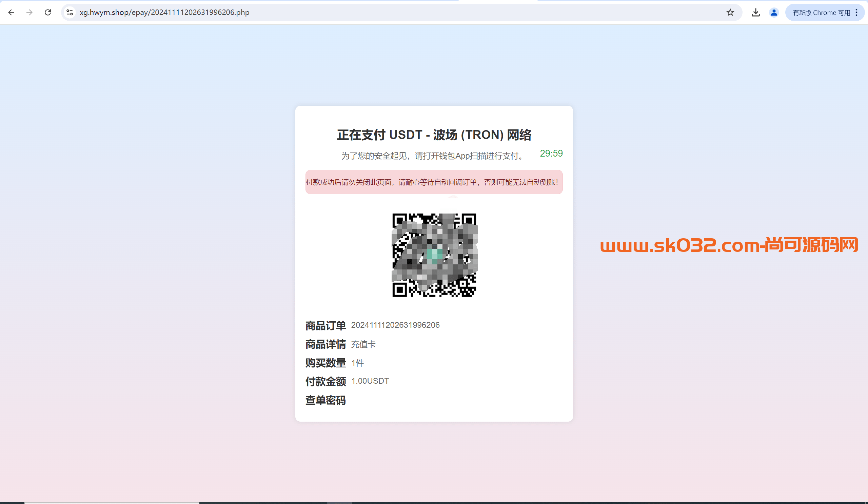This screenshot has width=868, height=504.
Task: Click the 1件 quantity value
Action: (x=357, y=363)
